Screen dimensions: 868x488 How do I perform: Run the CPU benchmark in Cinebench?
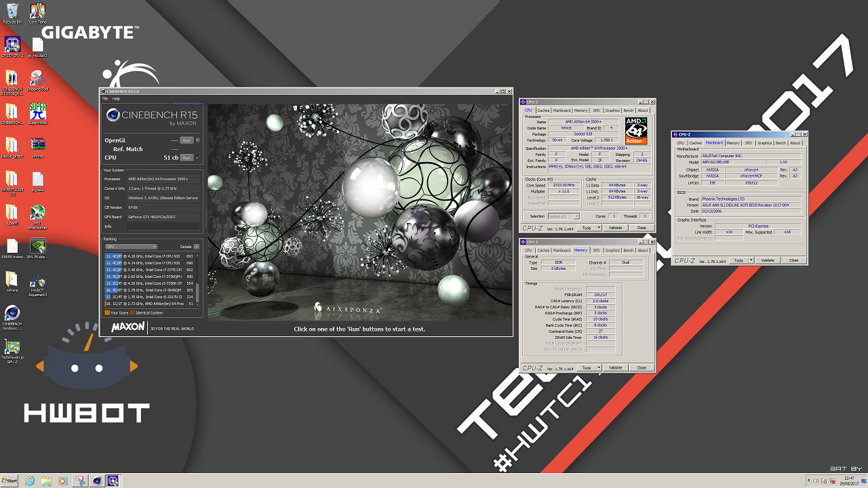click(186, 157)
